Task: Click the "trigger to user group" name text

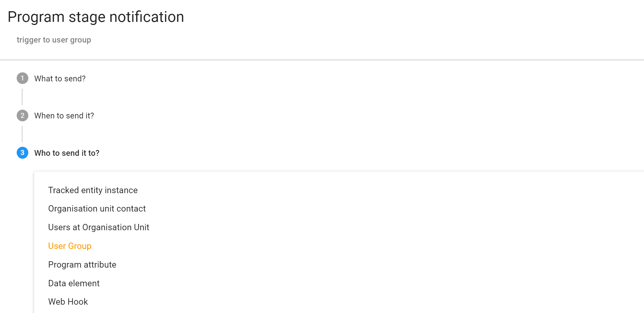Action: click(54, 40)
